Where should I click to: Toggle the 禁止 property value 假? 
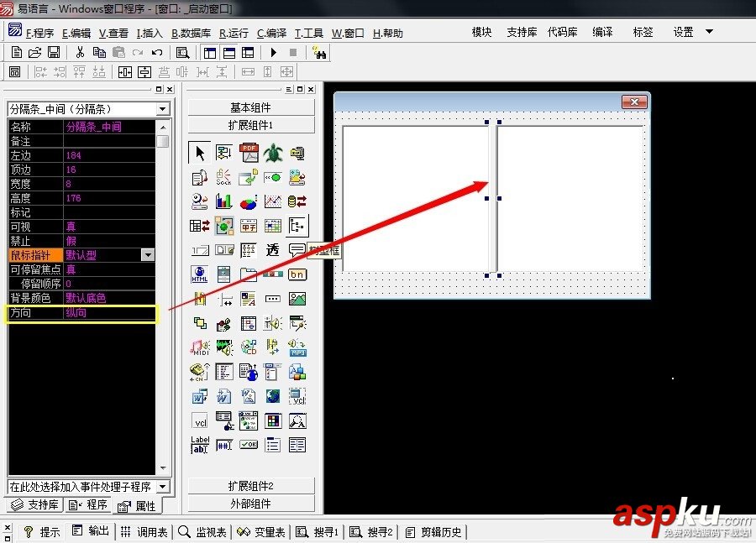tap(109, 240)
